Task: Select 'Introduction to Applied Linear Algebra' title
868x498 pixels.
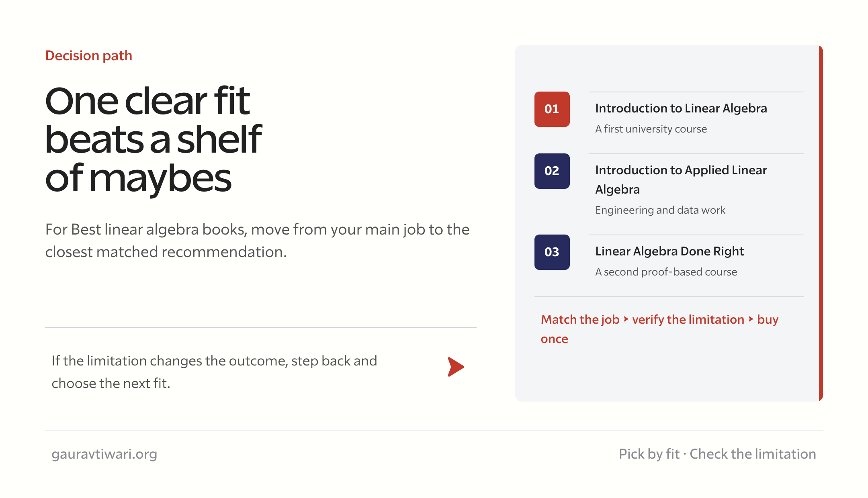Action: point(681,180)
